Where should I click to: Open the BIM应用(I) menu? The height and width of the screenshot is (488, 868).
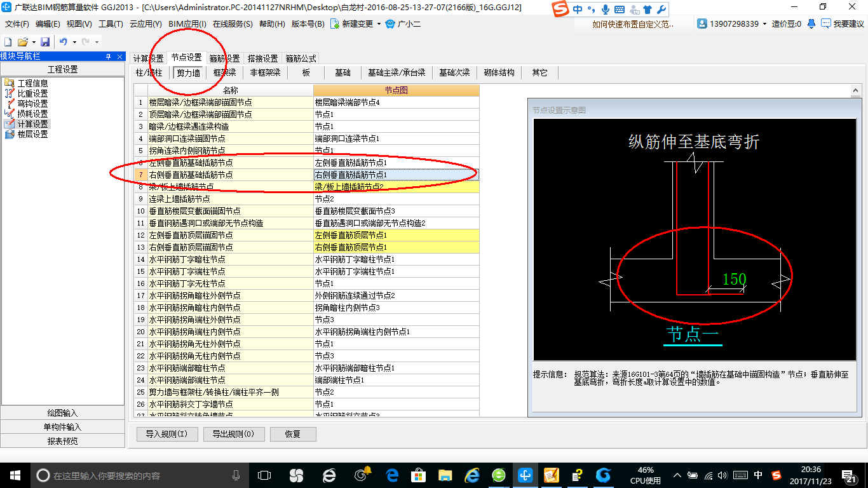tap(187, 24)
